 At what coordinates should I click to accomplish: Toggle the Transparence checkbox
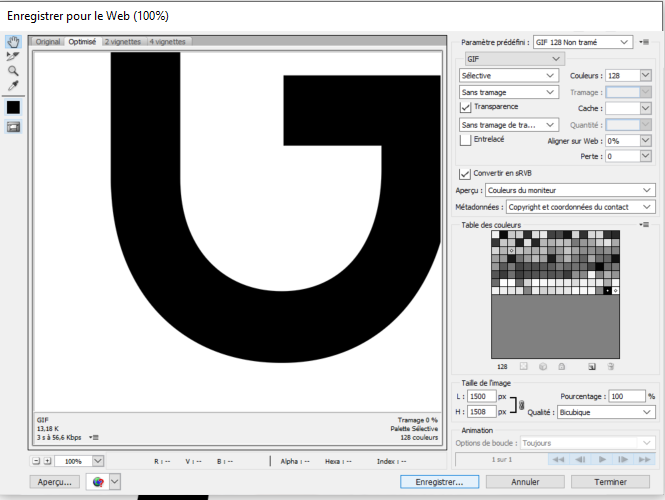(x=465, y=107)
